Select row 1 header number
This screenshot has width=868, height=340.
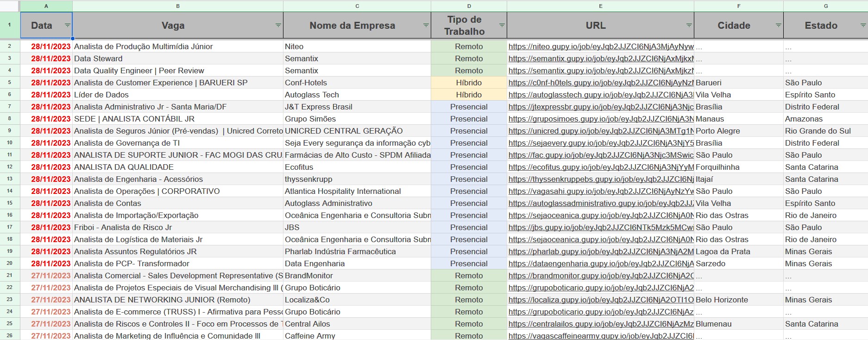tap(10, 25)
